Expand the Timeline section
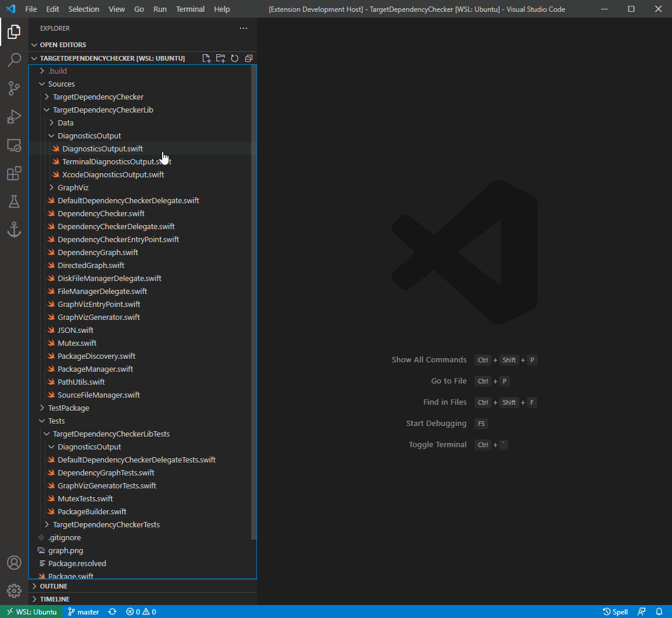Viewport: 672px width, 618px height. pos(143,599)
